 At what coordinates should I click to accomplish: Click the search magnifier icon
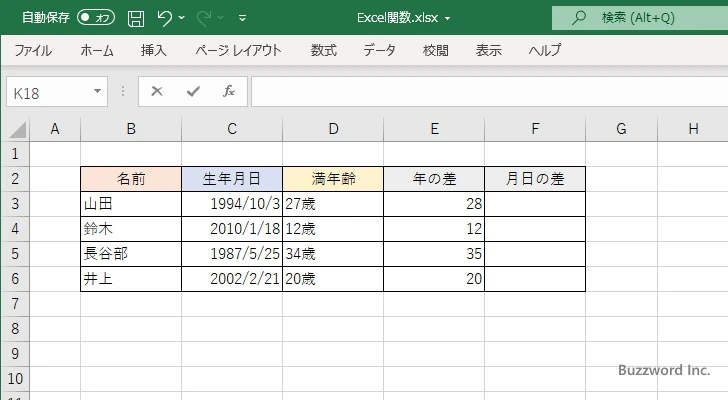[x=578, y=18]
